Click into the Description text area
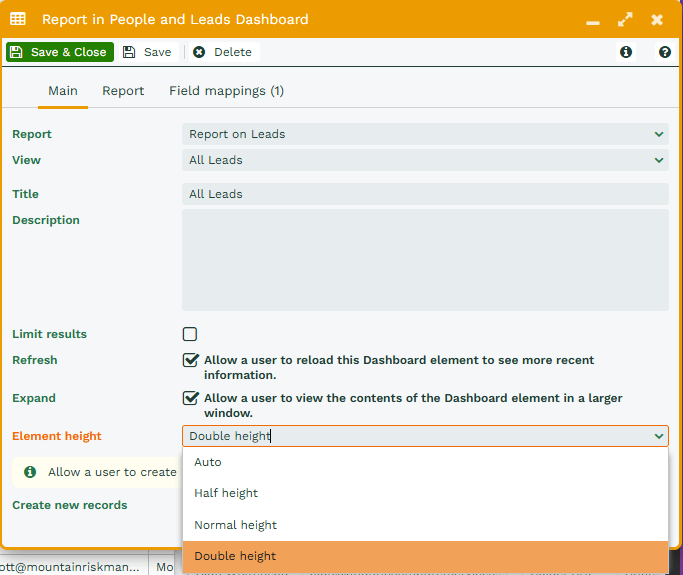683x575 pixels. [x=425, y=260]
